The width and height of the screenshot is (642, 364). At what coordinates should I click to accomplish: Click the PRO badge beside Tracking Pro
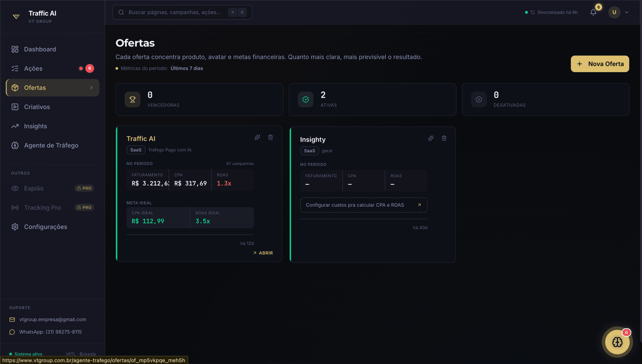click(84, 208)
